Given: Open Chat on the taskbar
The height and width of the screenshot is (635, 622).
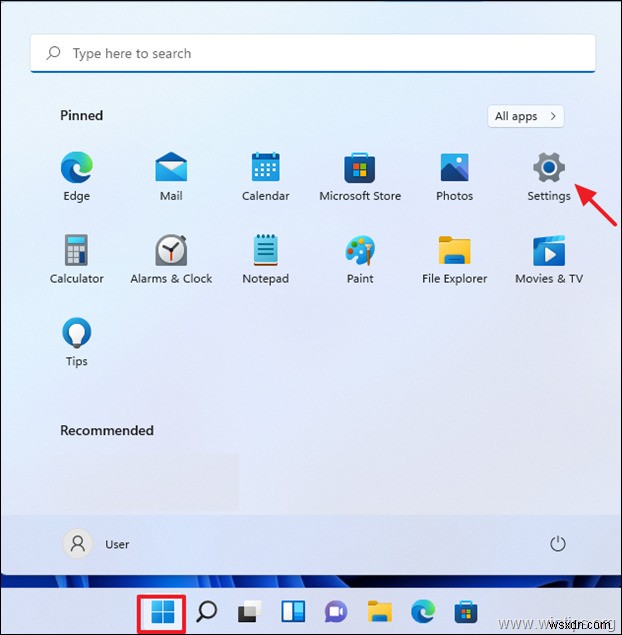Looking at the screenshot, I should tap(336, 612).
